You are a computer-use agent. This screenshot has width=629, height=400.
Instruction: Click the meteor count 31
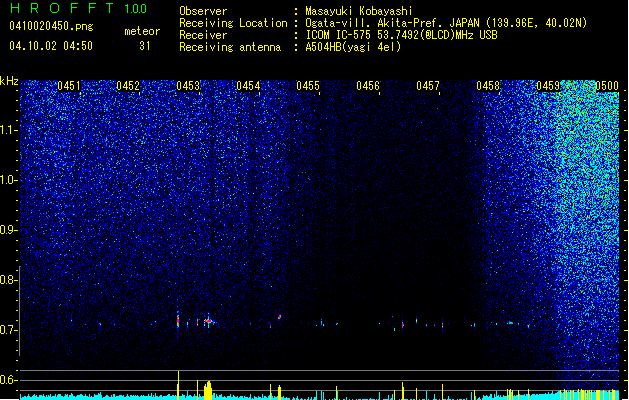145,46
